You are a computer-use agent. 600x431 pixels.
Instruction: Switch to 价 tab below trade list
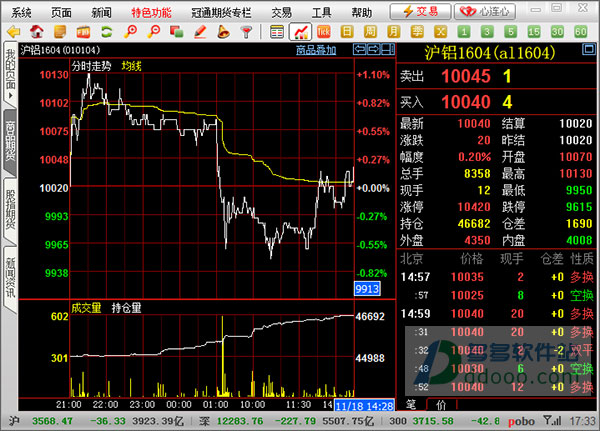point(441,405)
